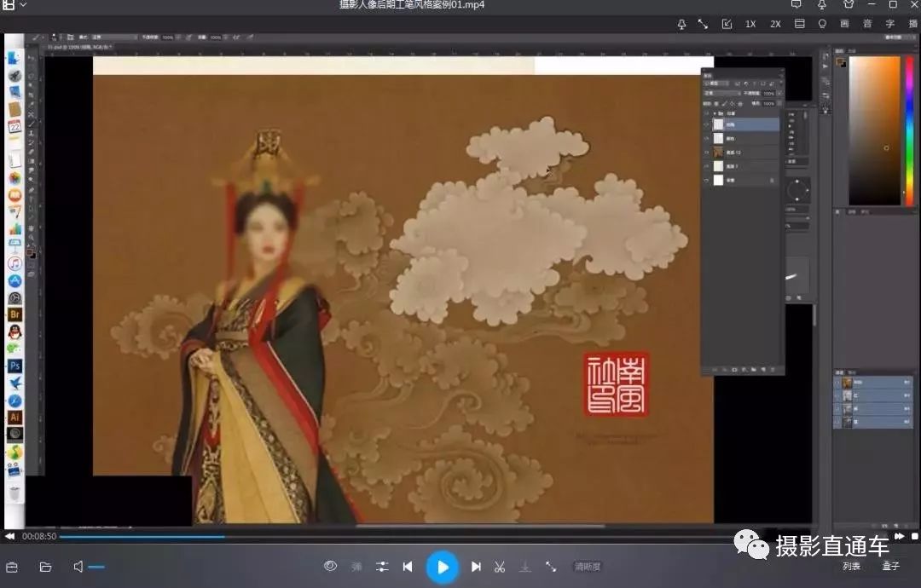
Task: Select the first channel in Channels panel
Action: click(873, 383)
